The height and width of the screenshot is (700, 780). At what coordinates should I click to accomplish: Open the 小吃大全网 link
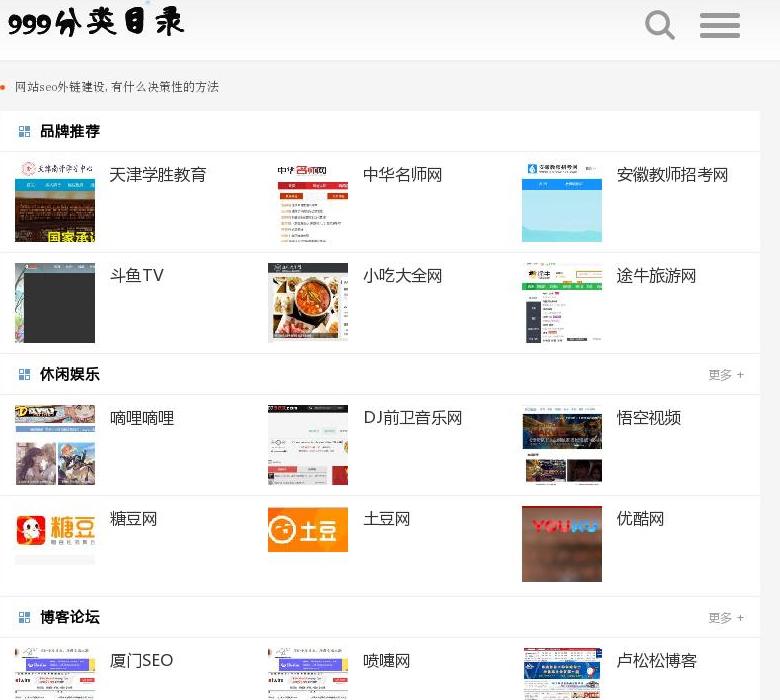coord(402,276)
